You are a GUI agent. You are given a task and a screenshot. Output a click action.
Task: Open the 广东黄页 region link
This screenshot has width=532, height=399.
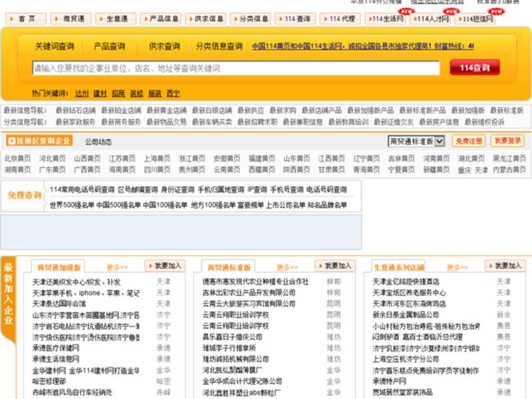coord(53,170)
